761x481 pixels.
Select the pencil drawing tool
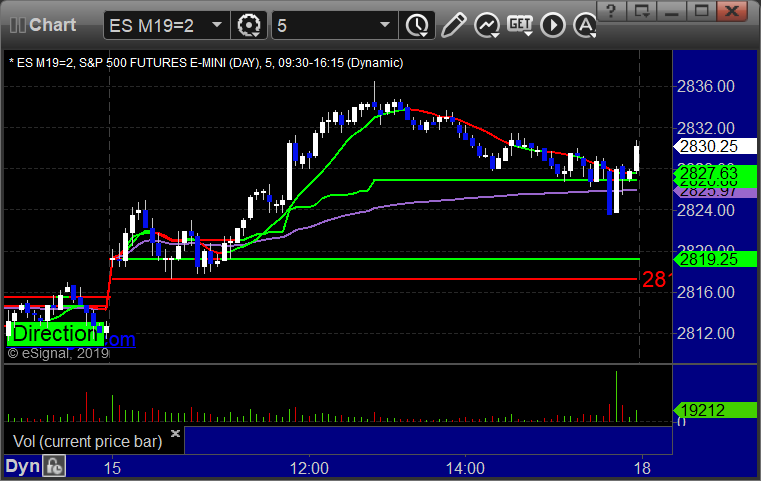point(453,25)
